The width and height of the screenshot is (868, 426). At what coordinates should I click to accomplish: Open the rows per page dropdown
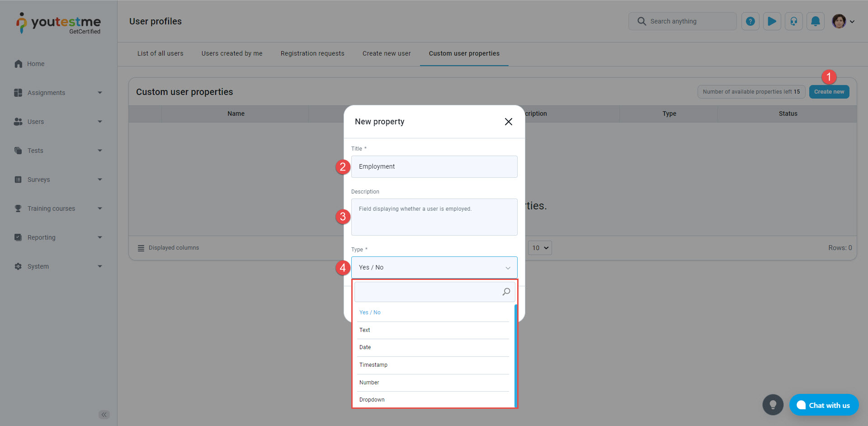coord(540,248)
